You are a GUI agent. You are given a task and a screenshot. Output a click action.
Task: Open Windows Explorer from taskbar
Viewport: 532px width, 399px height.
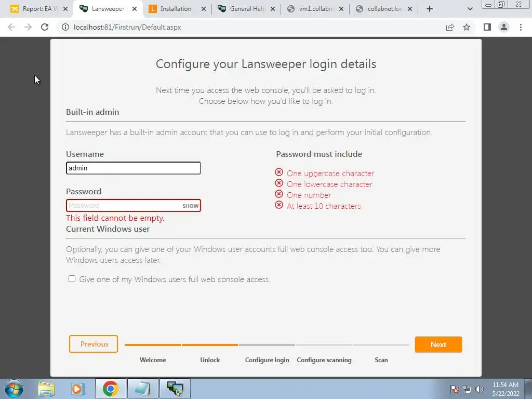pyautogui.click(x=46, y=389)
